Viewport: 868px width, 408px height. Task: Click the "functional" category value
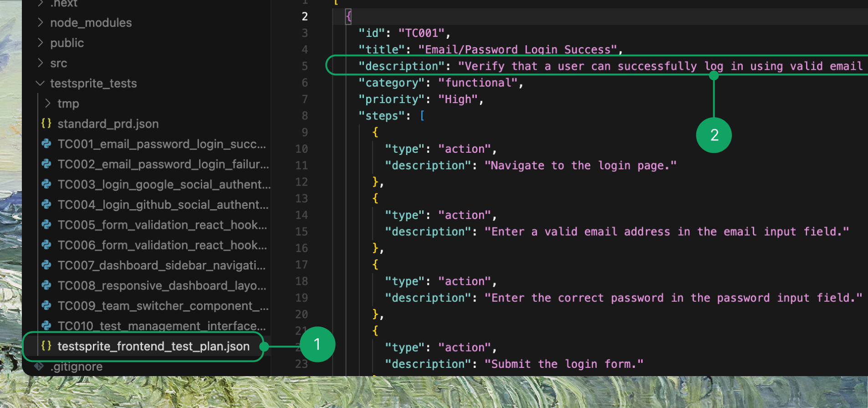[478, 83]
